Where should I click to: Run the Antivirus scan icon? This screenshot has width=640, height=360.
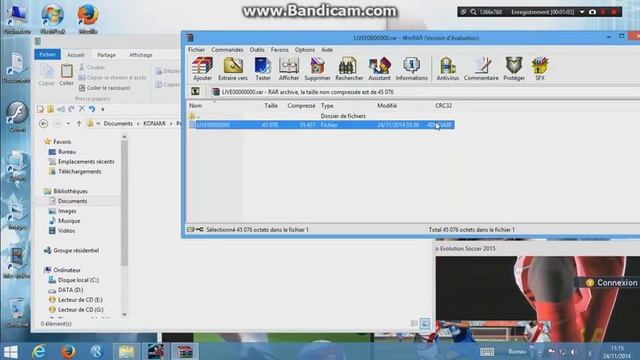click(447, 69)
